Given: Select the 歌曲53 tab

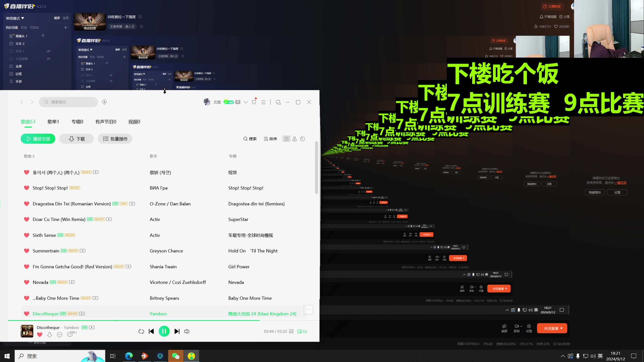Looking at the screenshot, I should [x=28, y=122].
